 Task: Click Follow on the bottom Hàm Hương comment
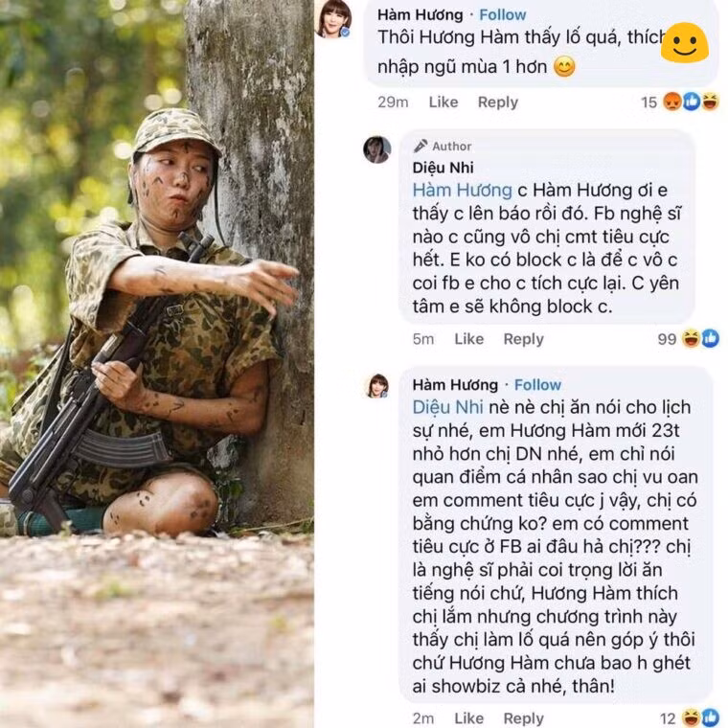click(x=537, y=385)
